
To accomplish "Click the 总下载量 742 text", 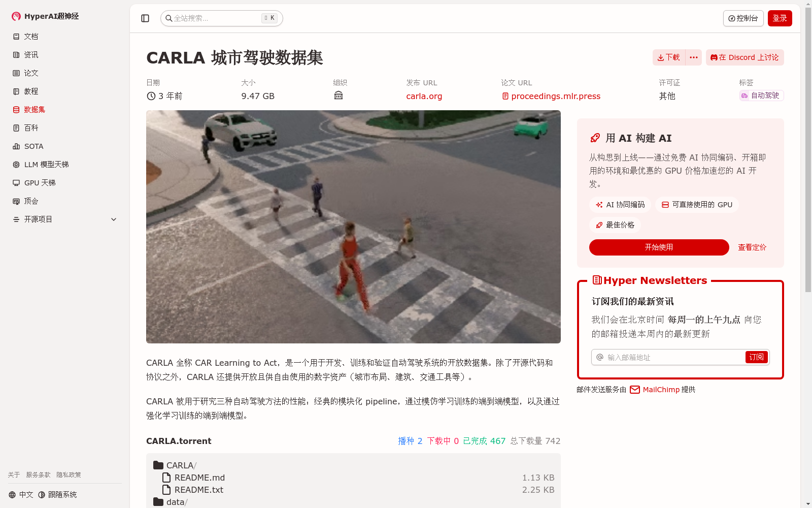I will point(535,441).
